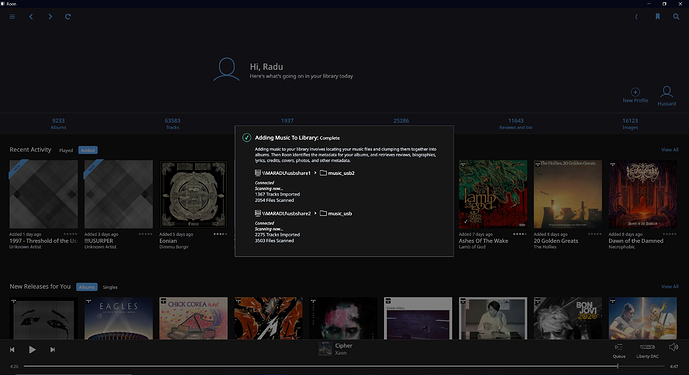Viewport: 689px width, 375px height.
Task: Open the Metallica S&M2 release cover
Action: point(268,318)
